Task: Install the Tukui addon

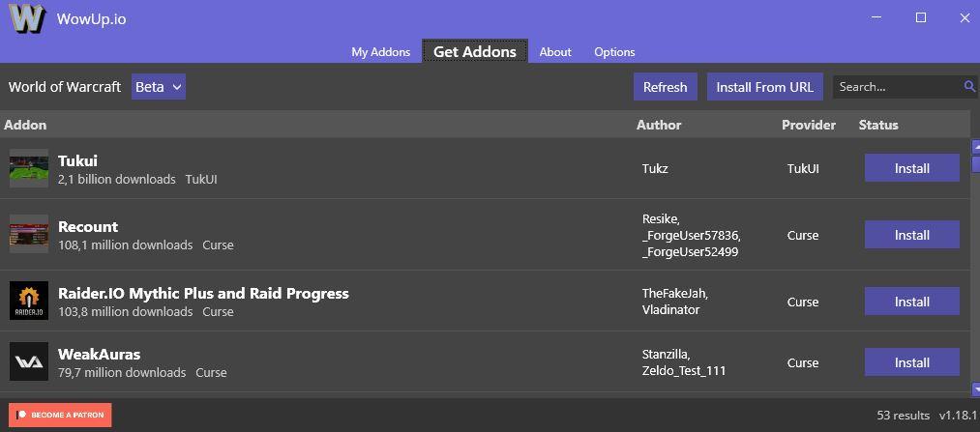Action: pos(911,168)
